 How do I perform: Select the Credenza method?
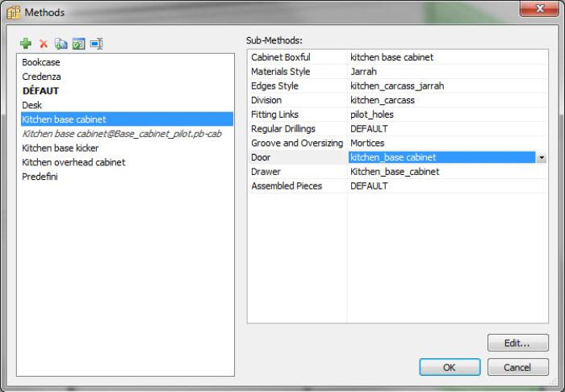tap(41, 77)
